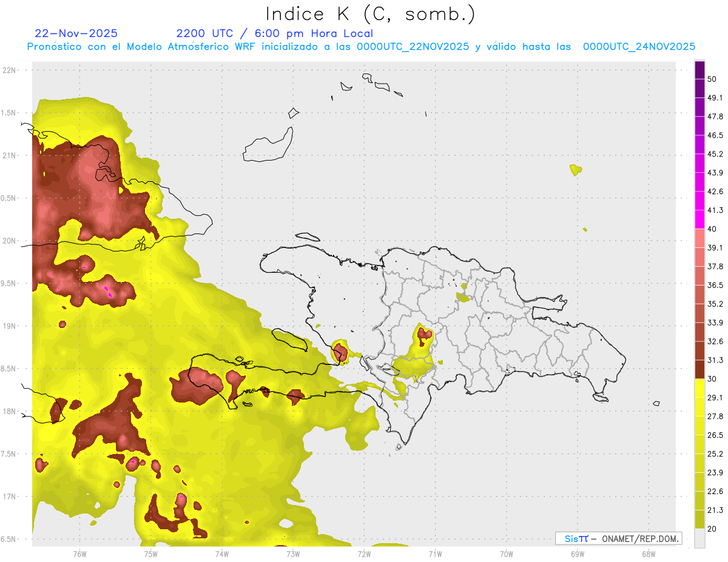The height and width of the screenshot is (562, 728).
Task: Click the 0000UTC_22NOV2025 initialization time text
Action: (413, 46)
